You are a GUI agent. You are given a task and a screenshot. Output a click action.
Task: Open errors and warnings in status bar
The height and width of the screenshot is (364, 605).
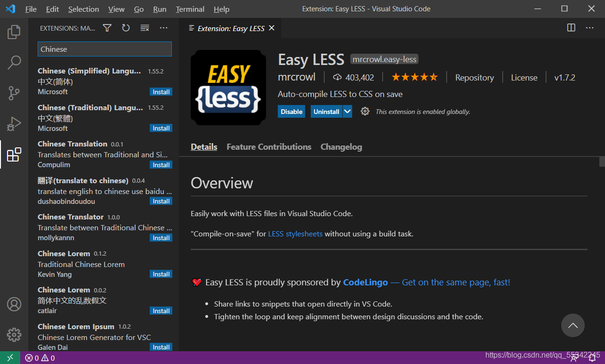(40, 358)
